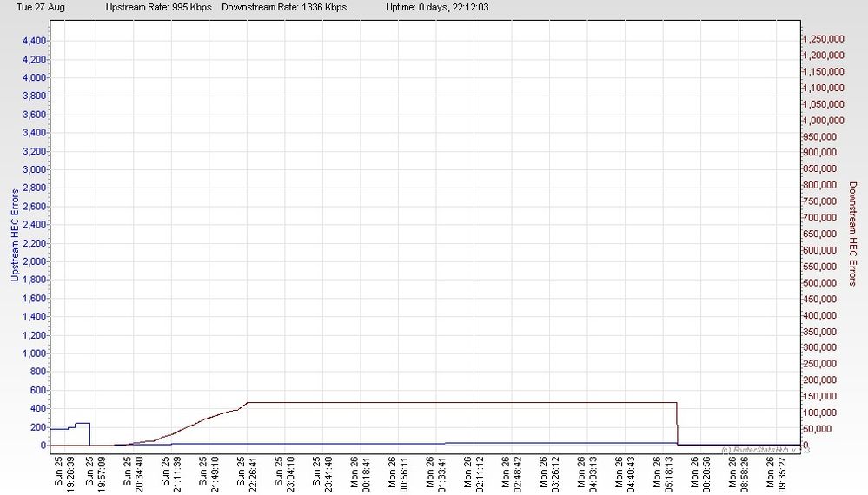The width and height of the screenshot is (868, 495).
Task: Click the 700,000 downstream axis value
Action: (x=821, y=218)
